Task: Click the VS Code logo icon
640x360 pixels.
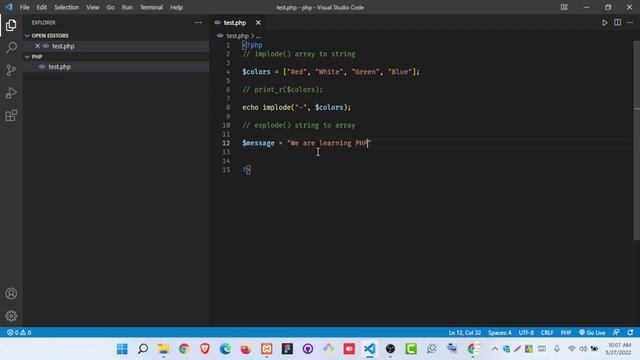Action: [x=9, y=7]
